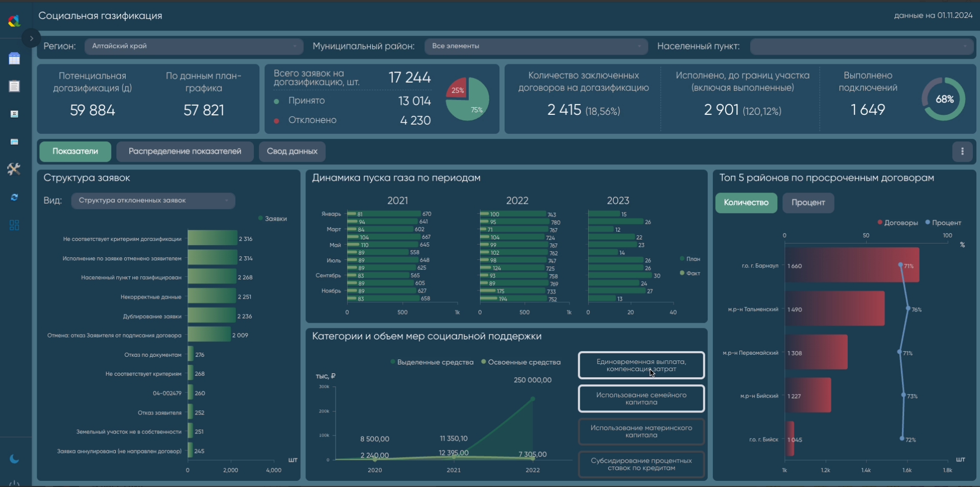The height and width of the screenshot is (487, 980).
Task: Select Использование семейного капитала button
Action: 641,399
